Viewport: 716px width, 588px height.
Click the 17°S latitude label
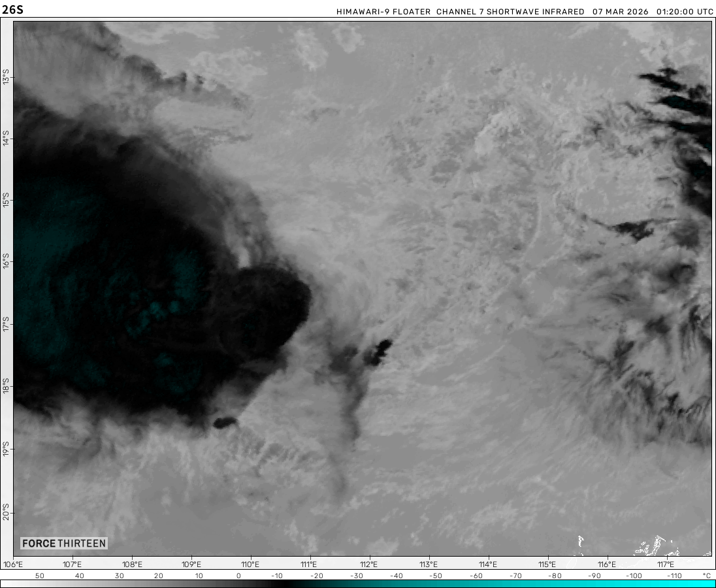[7, 325]
